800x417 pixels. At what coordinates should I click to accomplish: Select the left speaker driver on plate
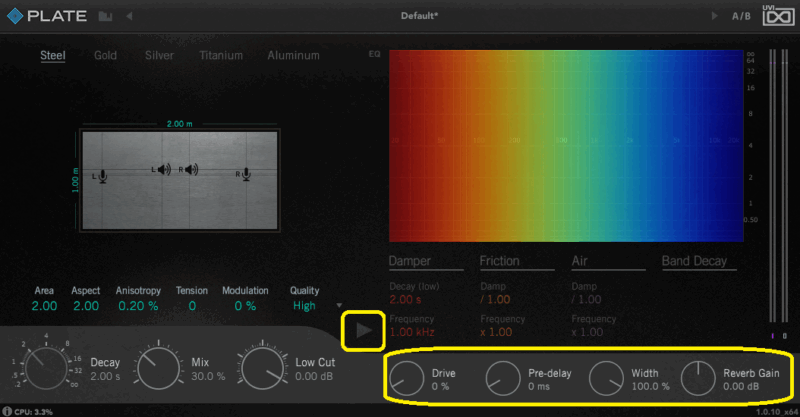click(x=161, y=170)
